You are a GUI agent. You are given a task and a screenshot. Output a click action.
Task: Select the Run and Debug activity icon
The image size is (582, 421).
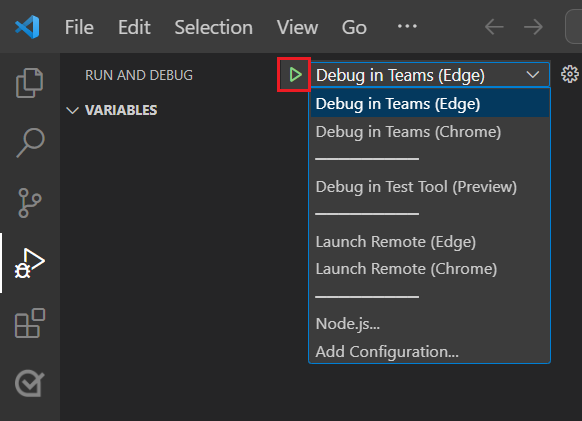(30, 263)
